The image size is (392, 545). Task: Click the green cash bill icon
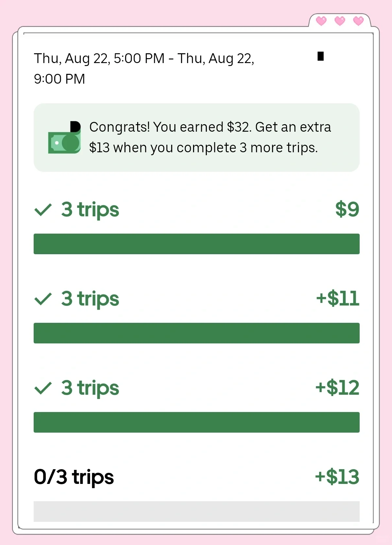pyautogui.click(x=64, y=138)
